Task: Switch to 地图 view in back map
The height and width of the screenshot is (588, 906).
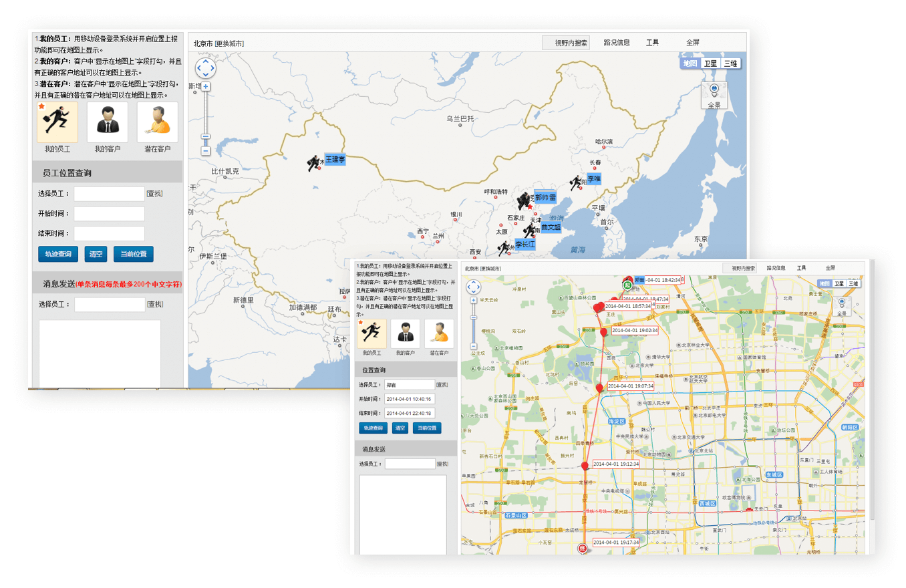Action: (x=690, y=63)
